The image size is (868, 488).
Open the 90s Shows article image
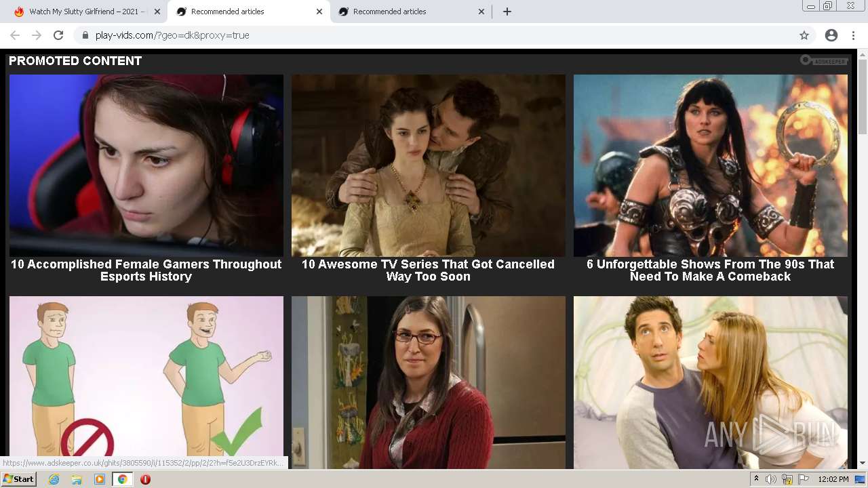pyautogui.click(x=711, y=165)
